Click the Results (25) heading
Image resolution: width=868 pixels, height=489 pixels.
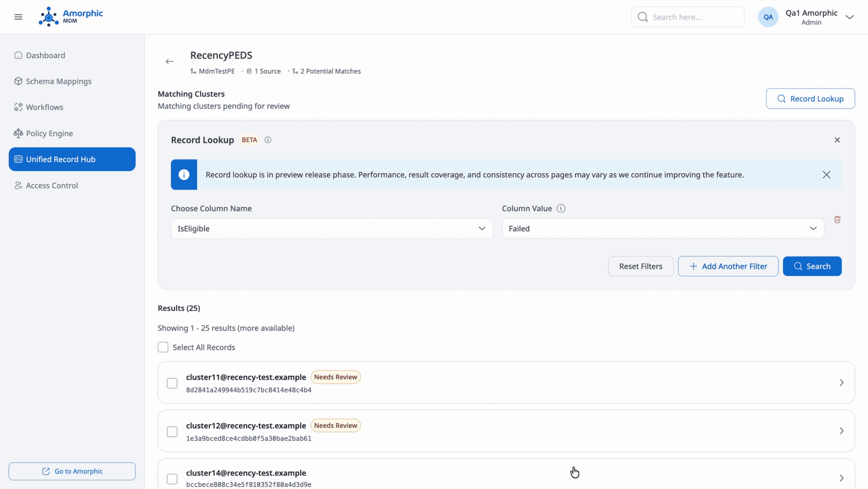[179, 308]
